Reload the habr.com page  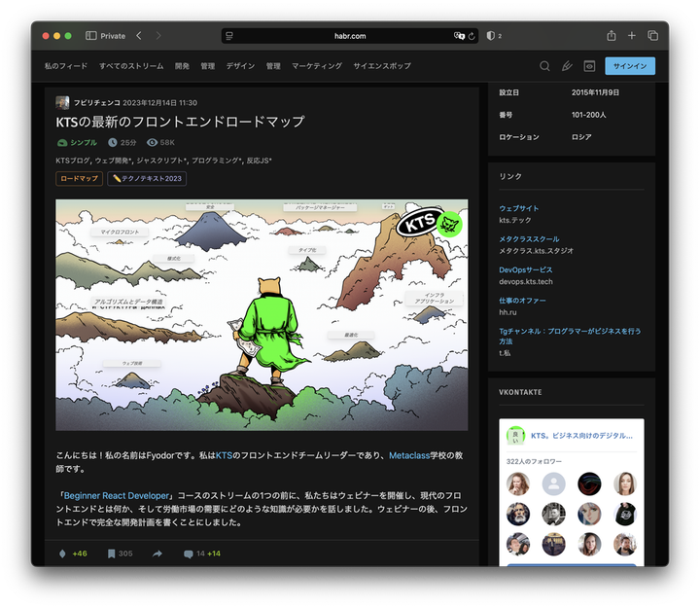point(472,36)
